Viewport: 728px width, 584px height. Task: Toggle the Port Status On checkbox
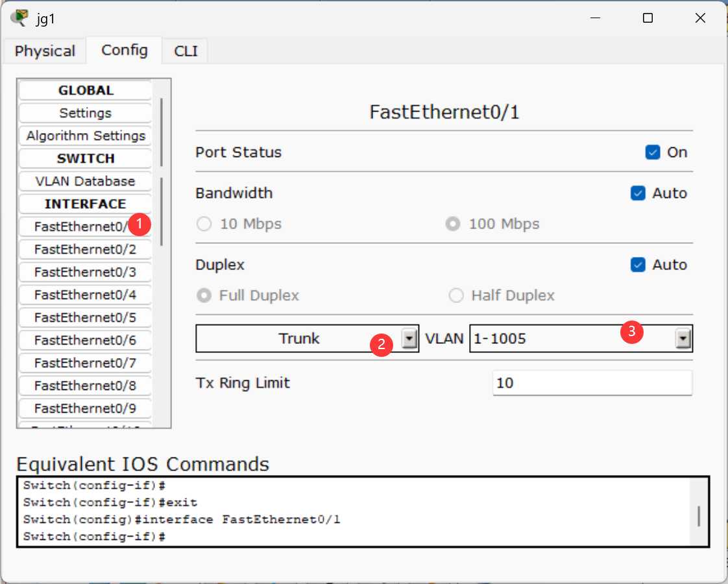tap(652, 152)
